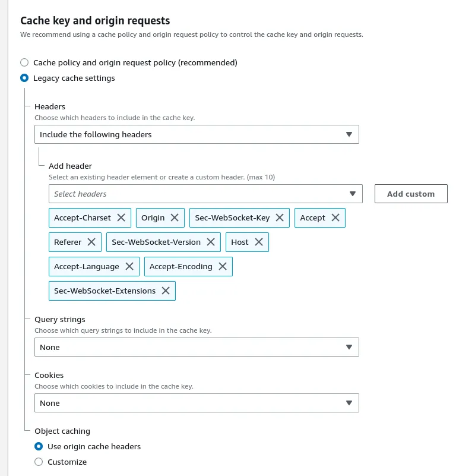Click the Sec-WebSocket-Key header label
Screen dimensions: 456x476
click(x=232, y=218)
